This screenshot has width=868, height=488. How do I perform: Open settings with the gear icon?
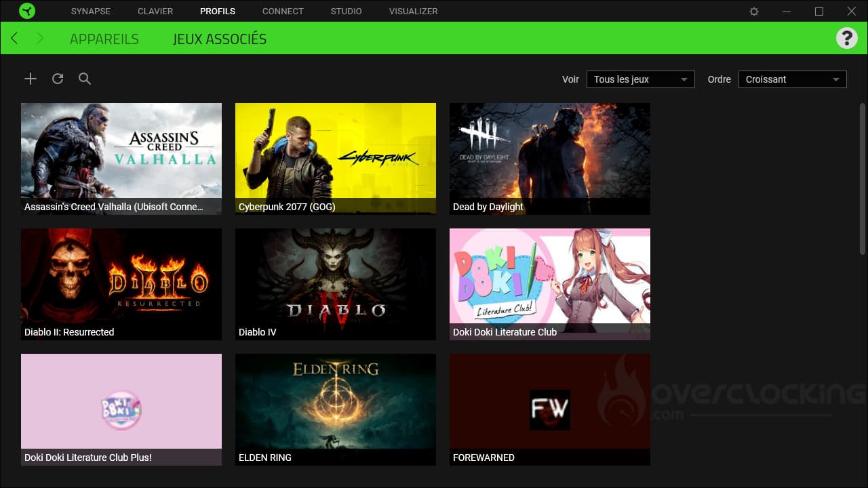pos(754,12)
